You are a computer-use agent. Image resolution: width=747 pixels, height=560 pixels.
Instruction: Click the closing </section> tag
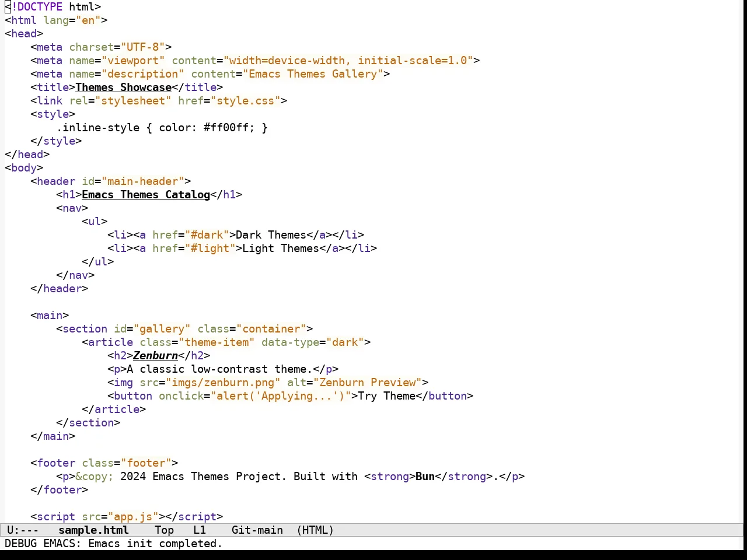[88, 423]
